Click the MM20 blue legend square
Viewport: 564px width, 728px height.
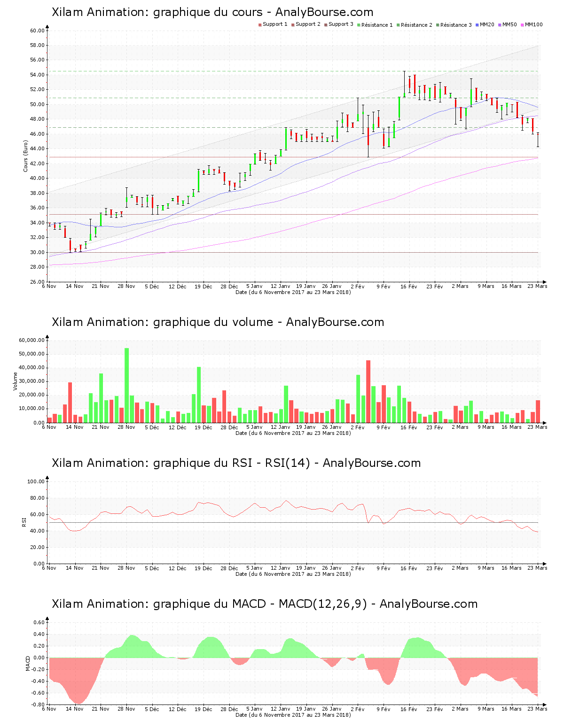477,25
